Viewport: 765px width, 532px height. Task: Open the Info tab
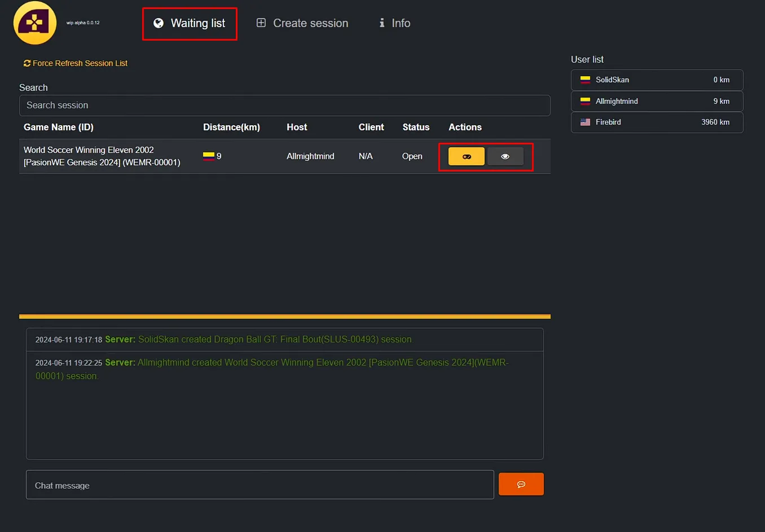pyautogui.click(x=395, y=23)
